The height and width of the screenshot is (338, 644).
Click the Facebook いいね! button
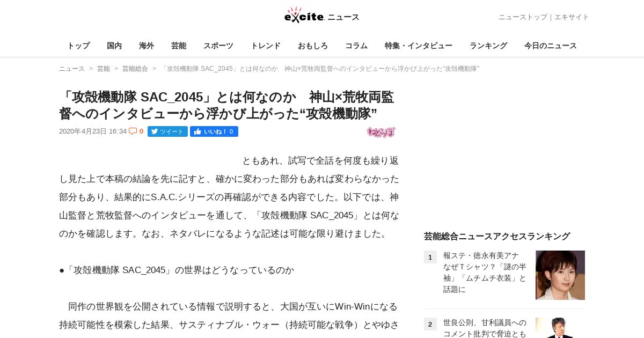[214, 131]
